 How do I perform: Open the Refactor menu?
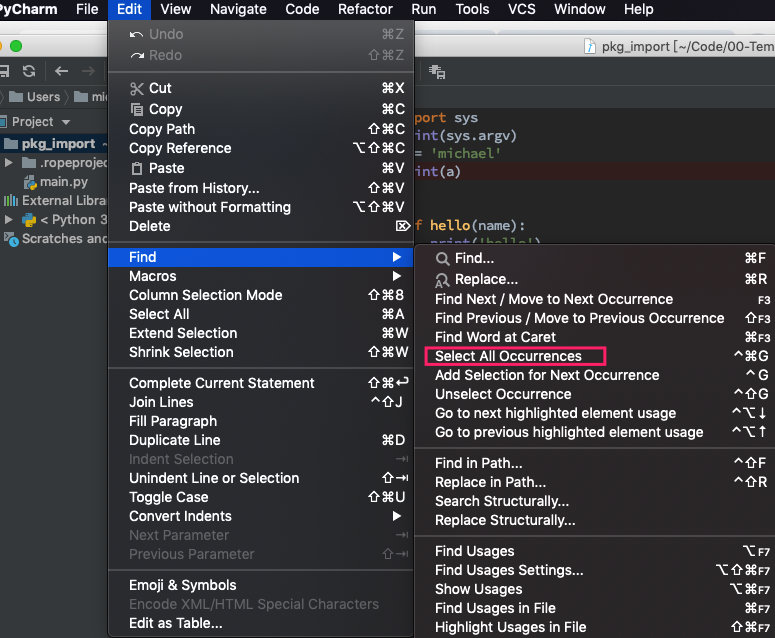[x=365, y=9]
